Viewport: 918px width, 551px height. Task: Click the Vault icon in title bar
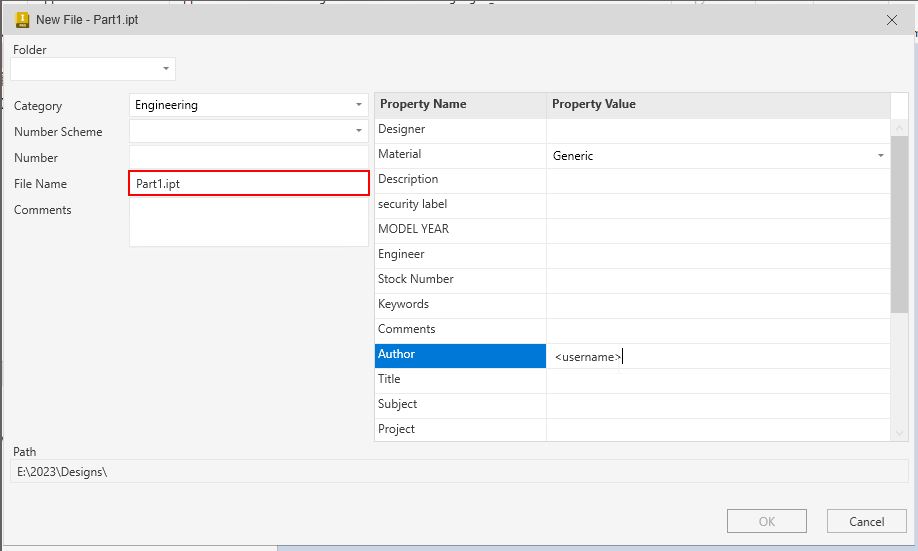pyautogui.click(x=21, y=19)
